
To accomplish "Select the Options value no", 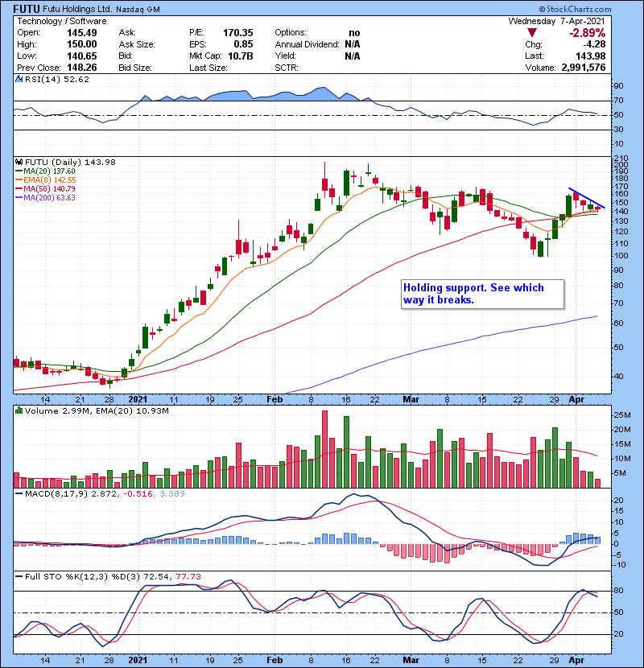I will pos(354,33).
